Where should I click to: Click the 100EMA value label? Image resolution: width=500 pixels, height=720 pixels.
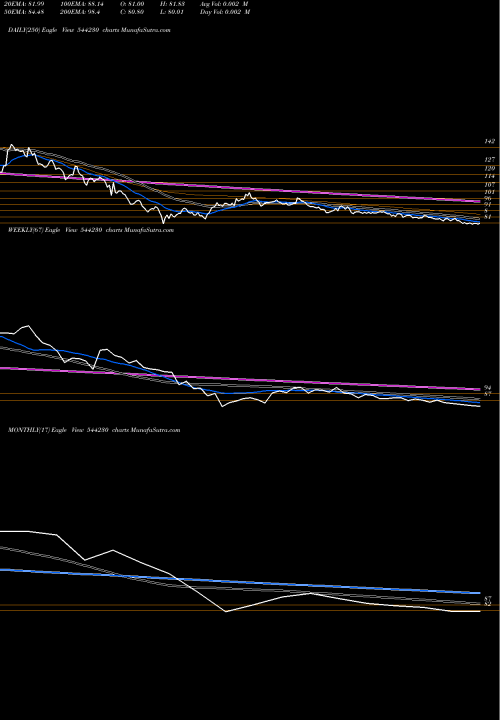[81, 4]
